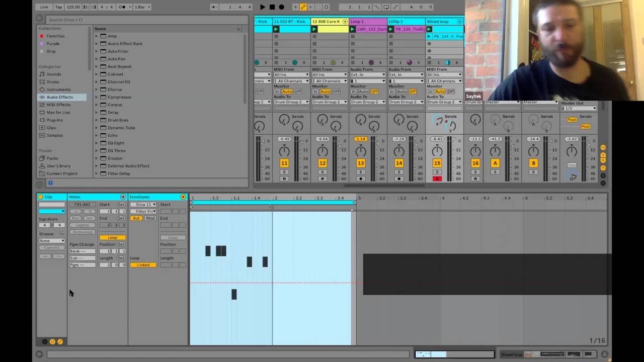This screenshot has height=362, width=644.
Task: Click the Link button
Action: tap(44, 7)
